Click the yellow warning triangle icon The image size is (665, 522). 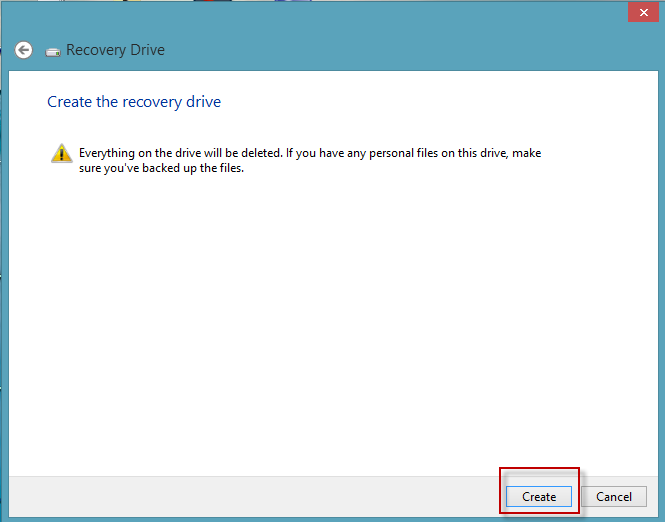[61, 153]
